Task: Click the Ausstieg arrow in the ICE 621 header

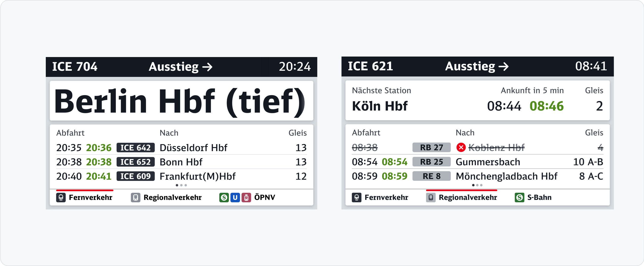Action: [503, 66]
